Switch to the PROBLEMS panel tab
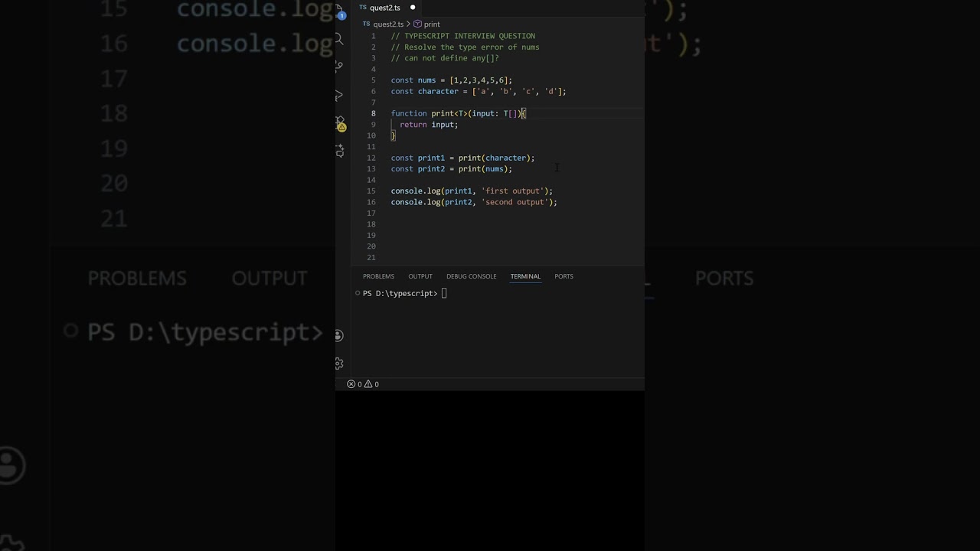The width and height of the screenshot is (980, 551). click(x=378, y=276)
